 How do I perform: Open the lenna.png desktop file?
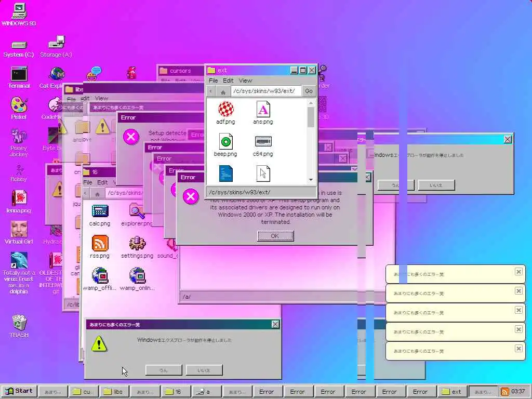click(x=19, y=202)
